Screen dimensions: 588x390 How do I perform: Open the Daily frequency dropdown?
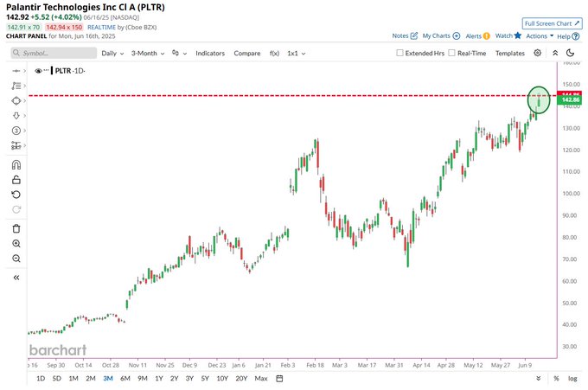[112, 54]
